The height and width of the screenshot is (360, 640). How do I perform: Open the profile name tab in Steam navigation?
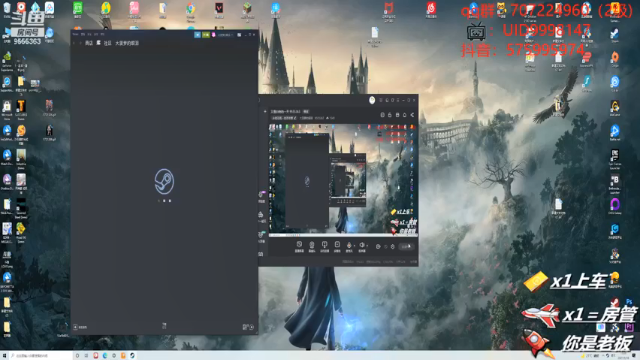point(127,43)
